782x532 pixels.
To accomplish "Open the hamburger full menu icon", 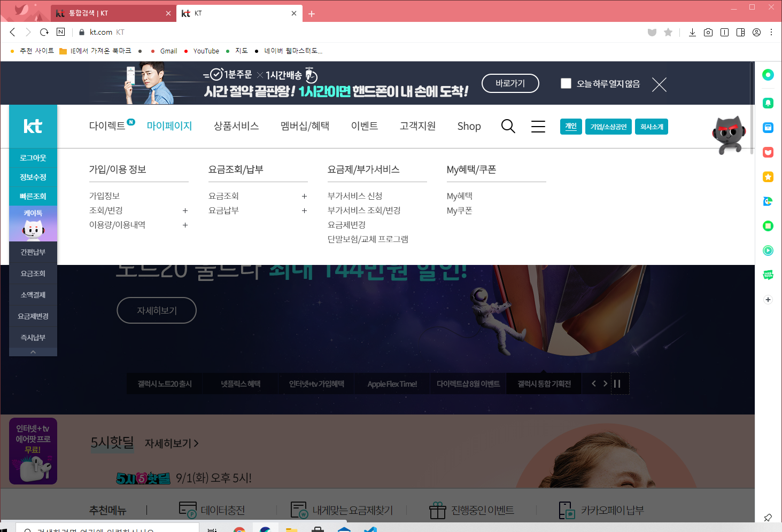I will (538, 126).
